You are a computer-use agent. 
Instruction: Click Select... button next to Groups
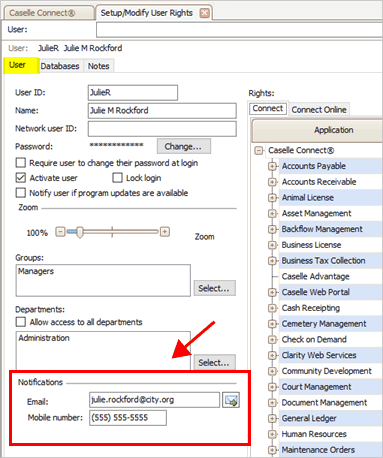(214, 288)
